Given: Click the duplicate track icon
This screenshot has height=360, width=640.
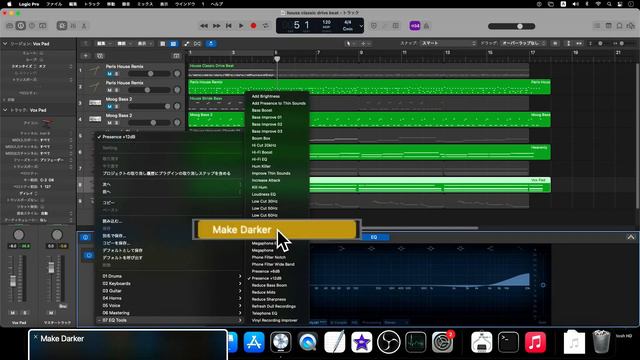Looking at the screenshot, I should 100,56.
